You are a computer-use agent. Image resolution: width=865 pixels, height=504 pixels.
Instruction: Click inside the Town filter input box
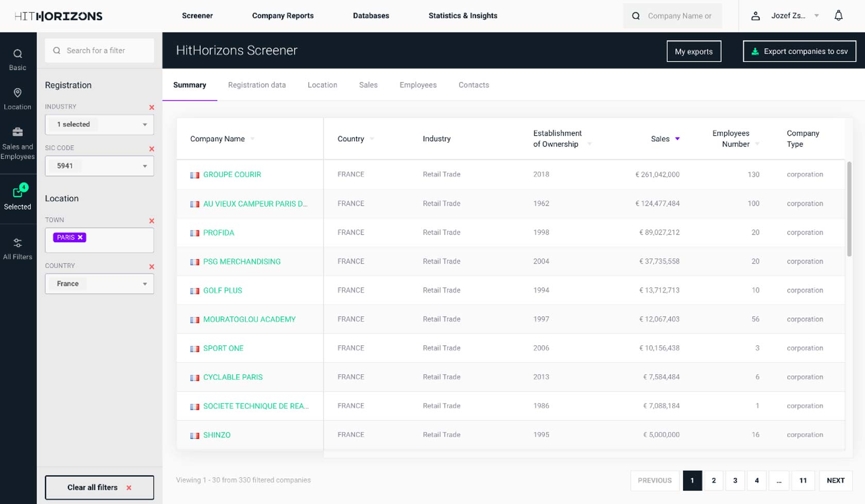tap(99, 241)
